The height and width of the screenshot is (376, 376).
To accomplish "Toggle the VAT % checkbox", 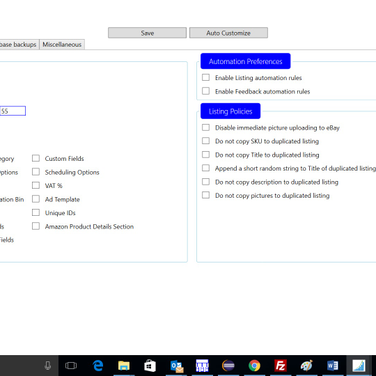I will (36, 185).
